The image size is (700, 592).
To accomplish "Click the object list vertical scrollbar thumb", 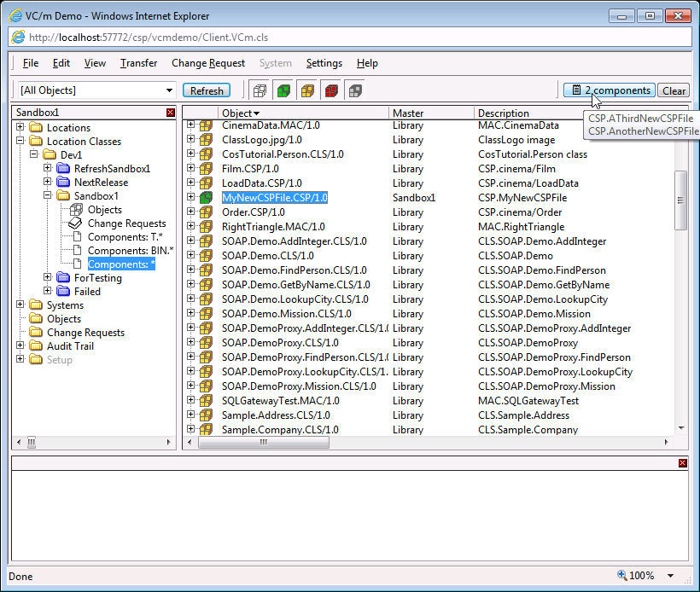I will 680,200.
